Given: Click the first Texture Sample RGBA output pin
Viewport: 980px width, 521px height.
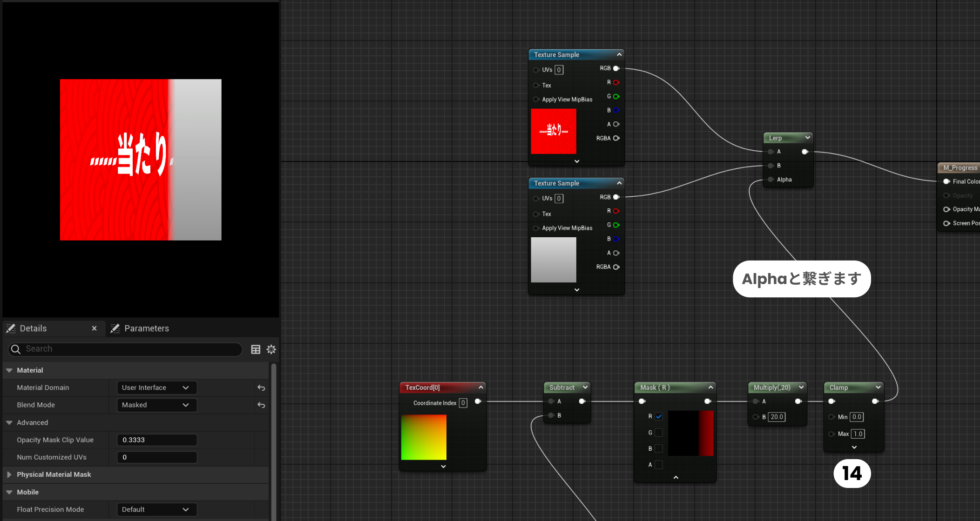Looking at the screenshot, I should click(616, 138).
